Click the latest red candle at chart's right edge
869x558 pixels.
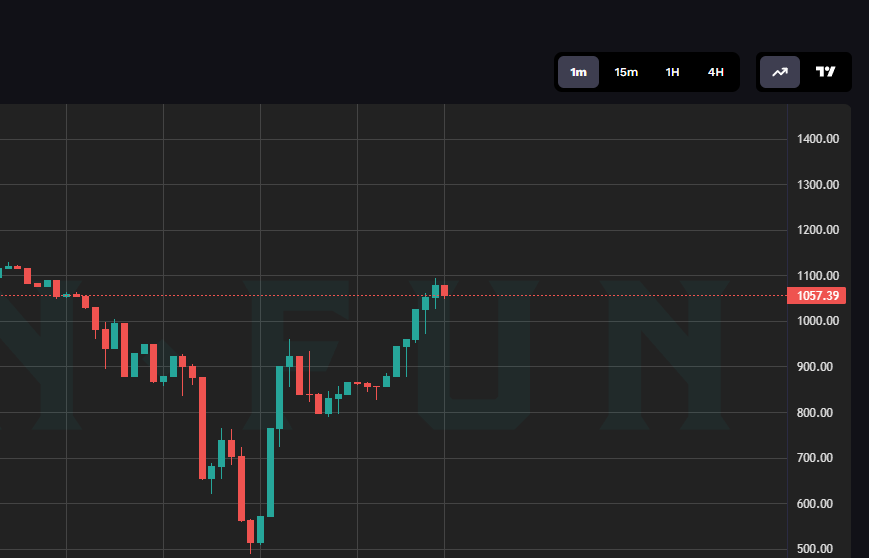pyautogui.click(x=444, y=290)
